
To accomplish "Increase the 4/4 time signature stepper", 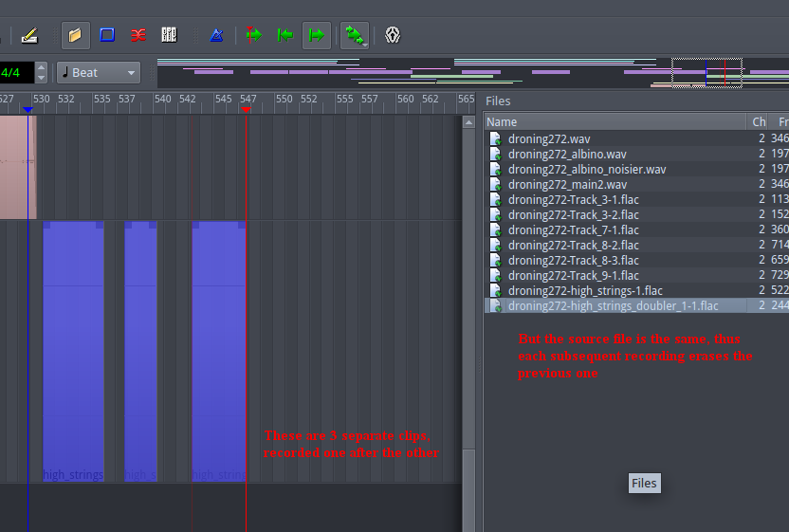I will click(41, 67).
